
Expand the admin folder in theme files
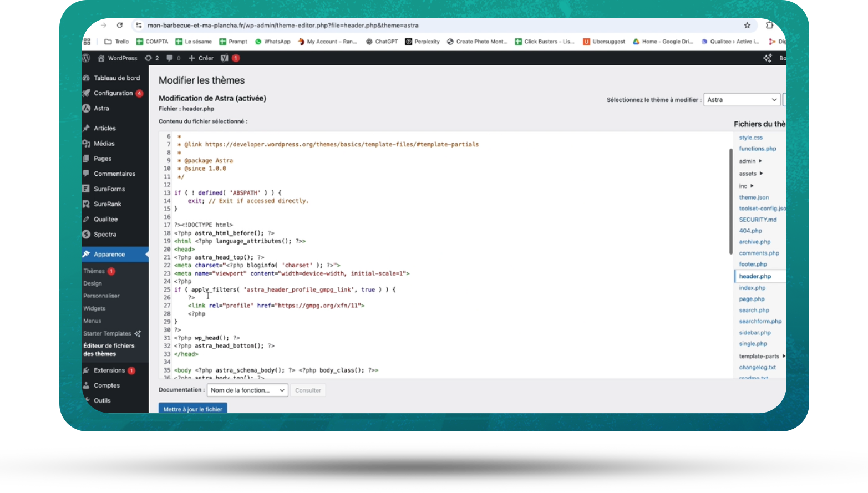750,161
